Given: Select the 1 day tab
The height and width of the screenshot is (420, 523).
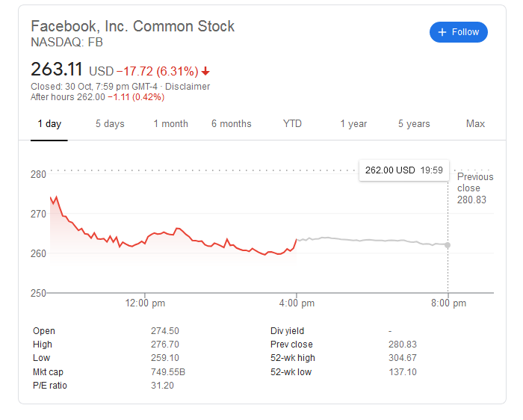Looking at the screenshot, I should pos(49,124).
